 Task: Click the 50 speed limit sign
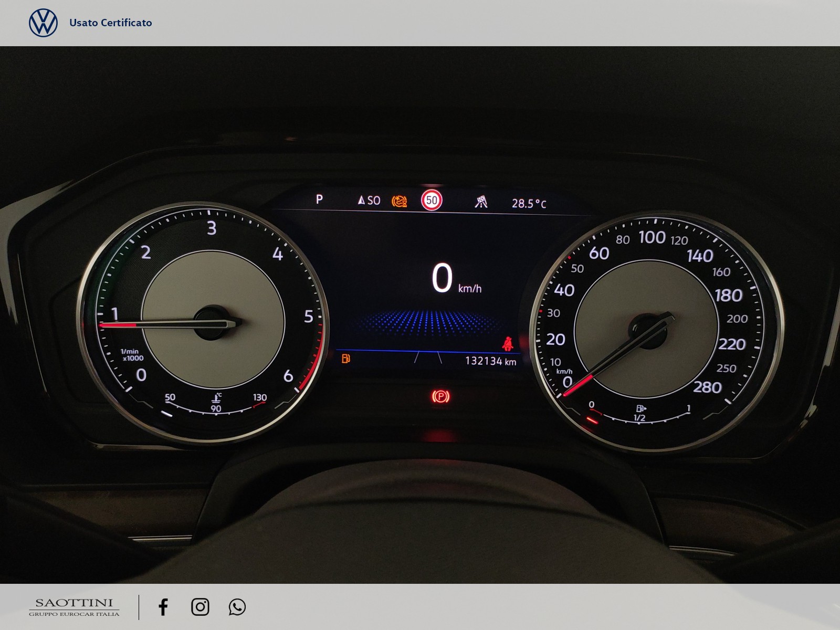pos(432,200)
